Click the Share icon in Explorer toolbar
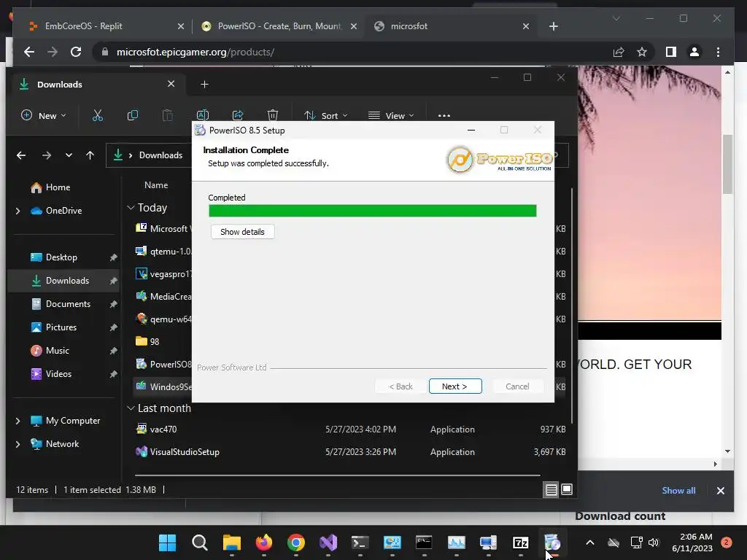 (x=237, y=115)
